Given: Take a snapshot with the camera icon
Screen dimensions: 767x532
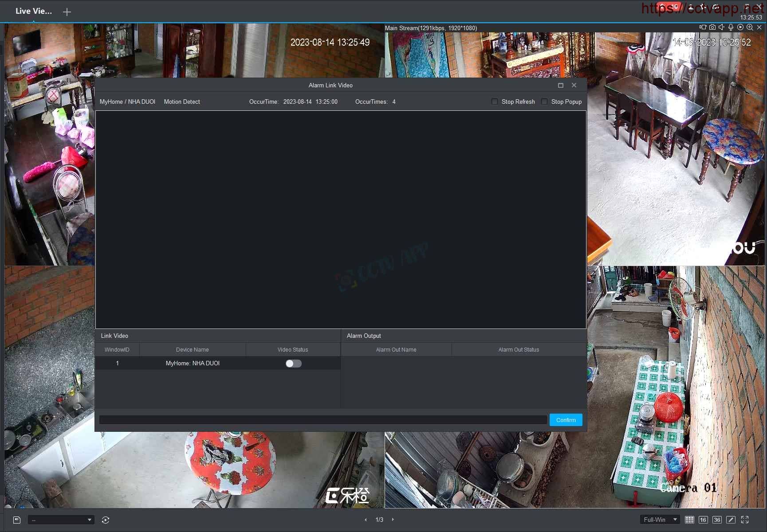Looking at the screenshot, I should point(712,27).
